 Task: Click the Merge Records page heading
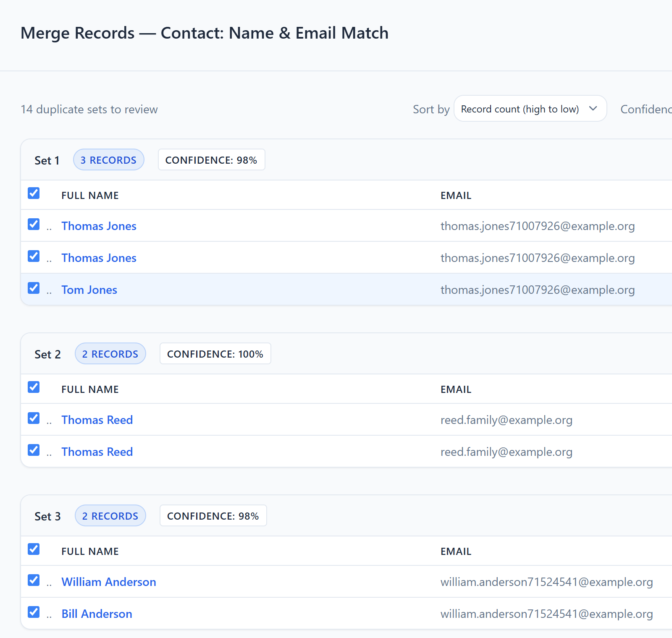tap(205, 33)
